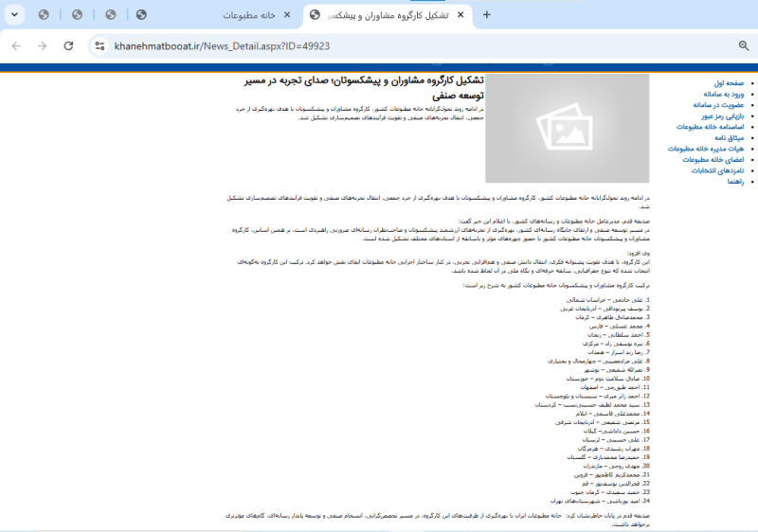
Task: Click list row 13 کردستان
Action: [592, 405]
